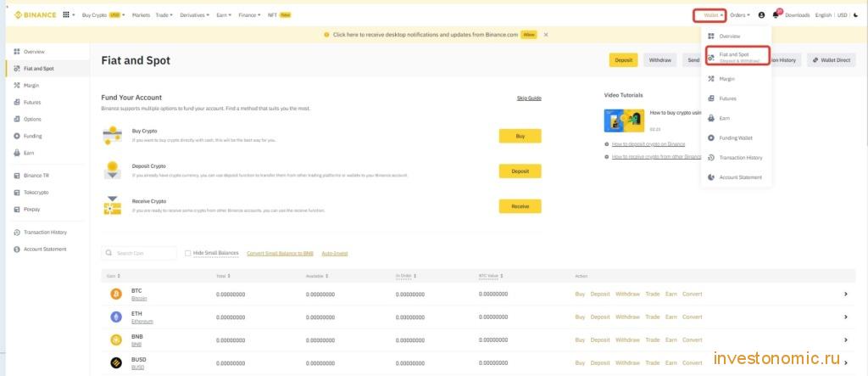Expand the Earn top menu
Screen dimensions: 868x376
pos(224,15)
